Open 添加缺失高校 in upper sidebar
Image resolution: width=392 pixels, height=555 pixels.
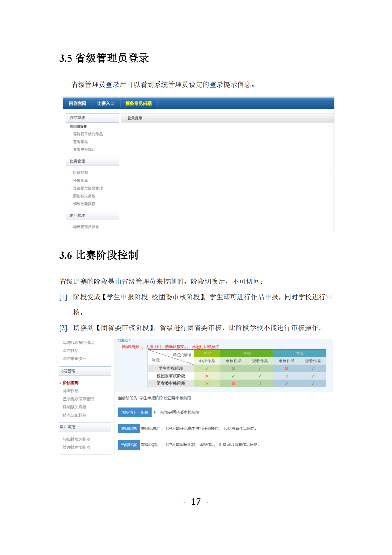(x=84, y=196)
